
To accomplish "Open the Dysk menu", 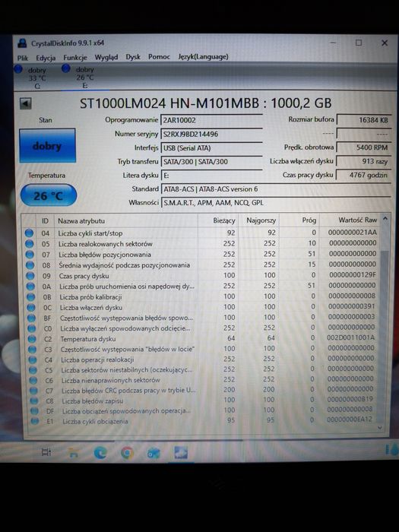I will pyautogui.click(x=133, y=57).
